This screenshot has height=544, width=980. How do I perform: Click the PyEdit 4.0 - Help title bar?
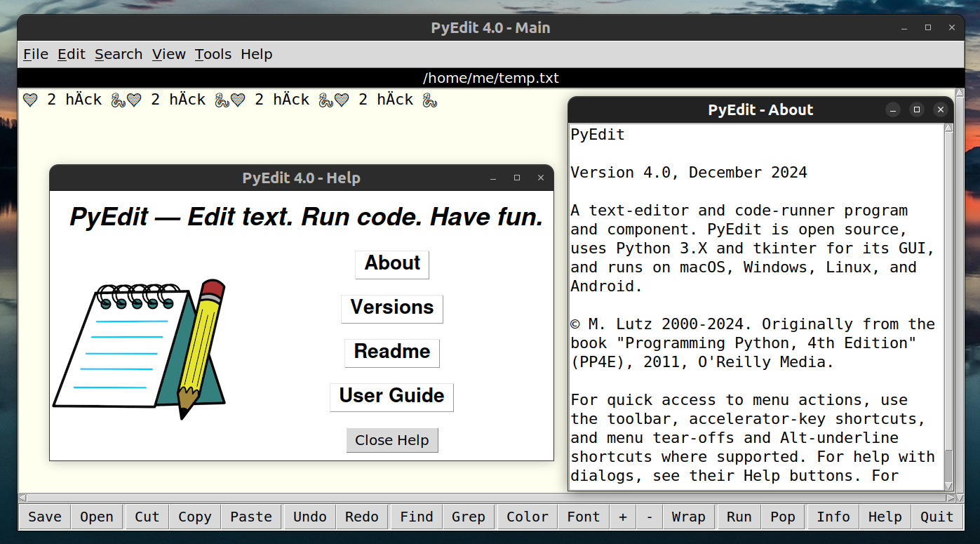[x=302, y=178]
